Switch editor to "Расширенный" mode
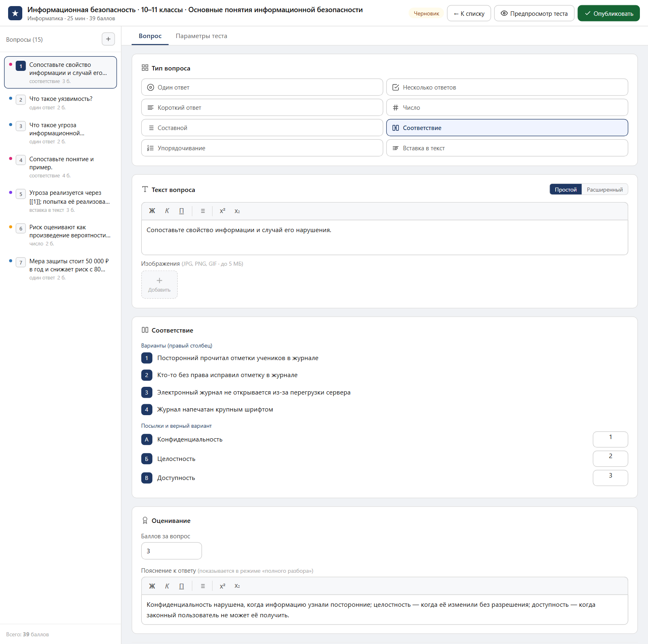Screen dimensions: 648x644 coord(605,190)
